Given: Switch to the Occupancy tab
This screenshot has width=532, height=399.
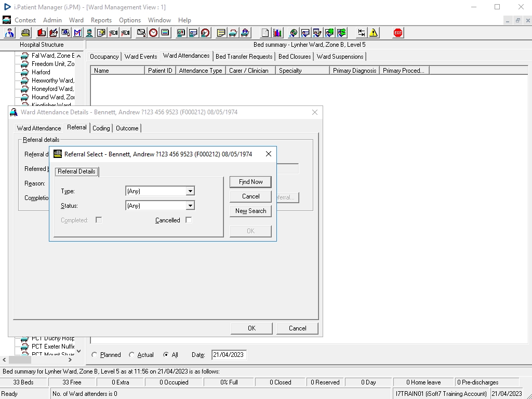Looking at the screenshot, I should (x=104, y=57).
